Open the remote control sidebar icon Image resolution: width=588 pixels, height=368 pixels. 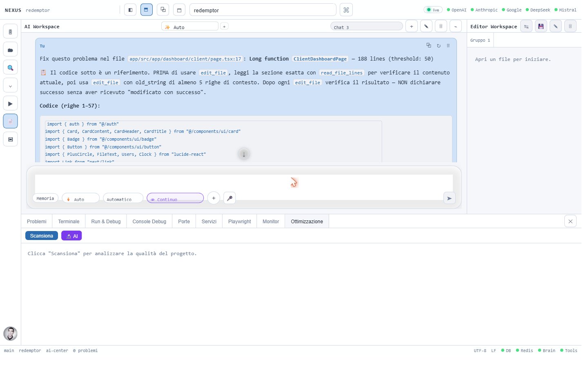[x=10, y=32]
